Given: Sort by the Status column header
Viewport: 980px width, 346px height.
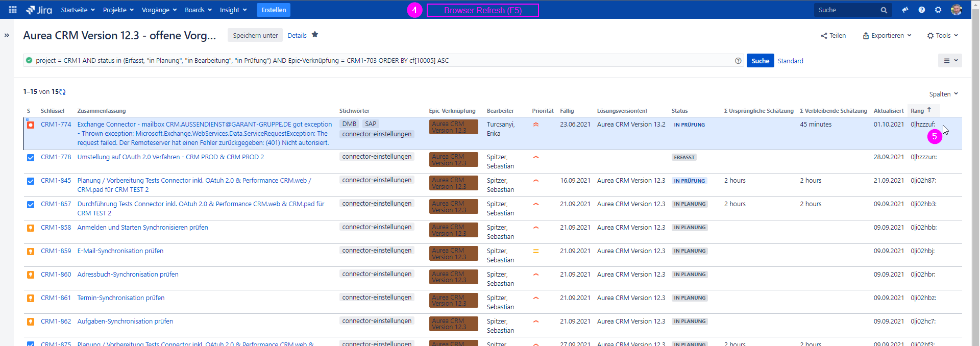Looking at the screenshot, I should [680, 111].
